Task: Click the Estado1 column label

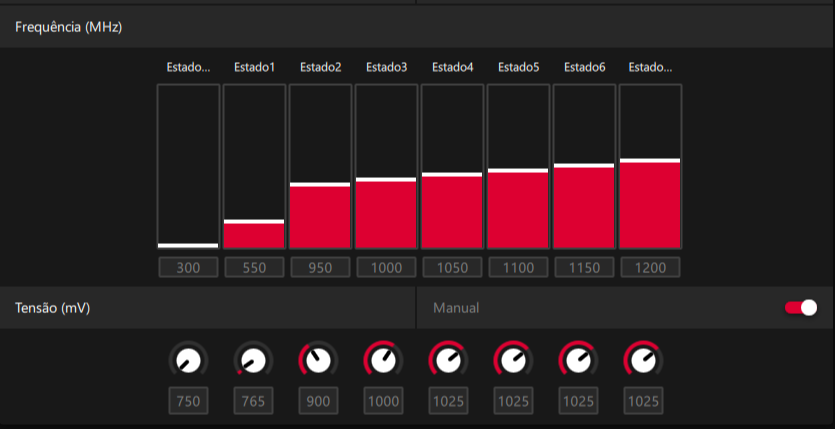Action: 255,68
